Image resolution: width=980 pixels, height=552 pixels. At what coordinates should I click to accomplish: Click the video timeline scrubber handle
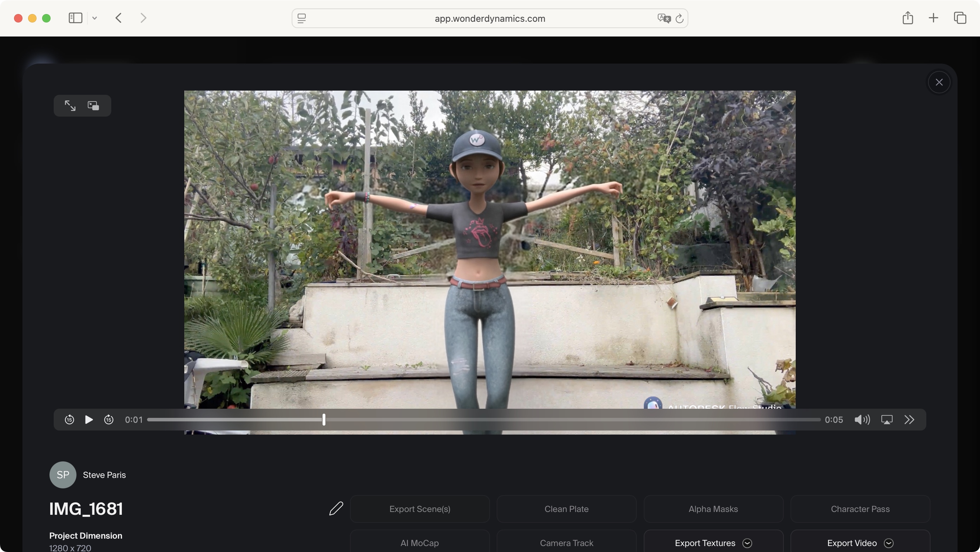click(x=324, y=420)
